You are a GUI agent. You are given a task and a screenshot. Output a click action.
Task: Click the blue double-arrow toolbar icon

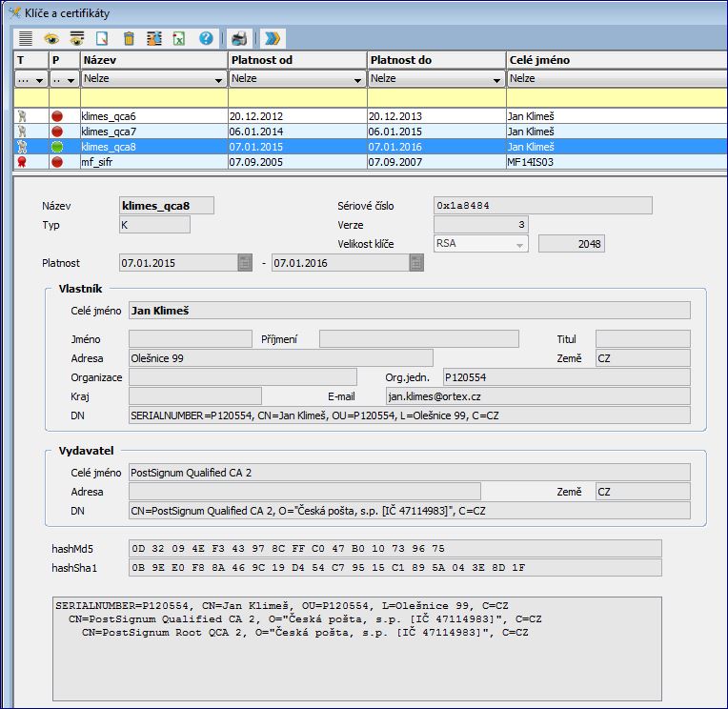(273, 39)
